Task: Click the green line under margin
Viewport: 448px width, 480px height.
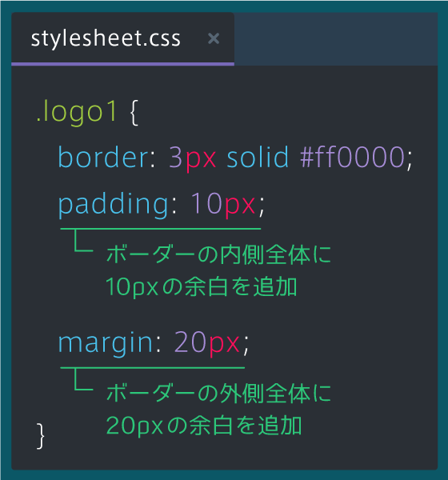Action: coord(153,368)
